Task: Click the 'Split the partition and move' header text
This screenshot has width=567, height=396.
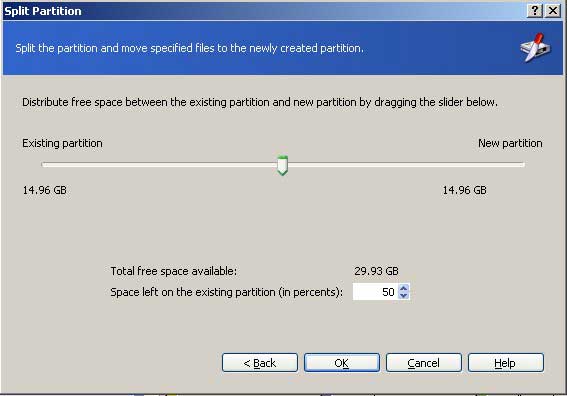Action: coord(189,48)
